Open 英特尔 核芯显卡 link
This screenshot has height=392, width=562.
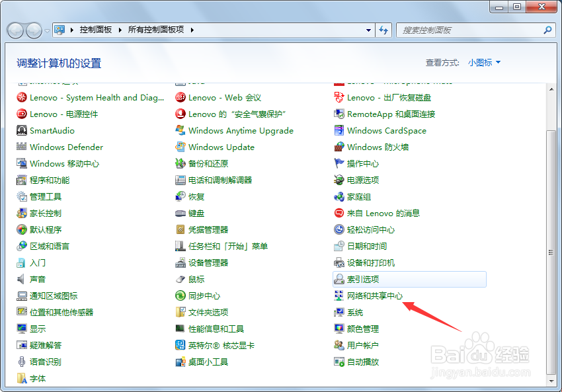(x=221, y=346)
